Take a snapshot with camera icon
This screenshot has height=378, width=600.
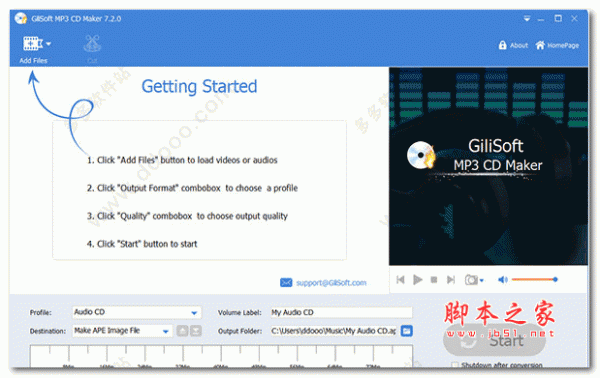(x=471, y=280)
